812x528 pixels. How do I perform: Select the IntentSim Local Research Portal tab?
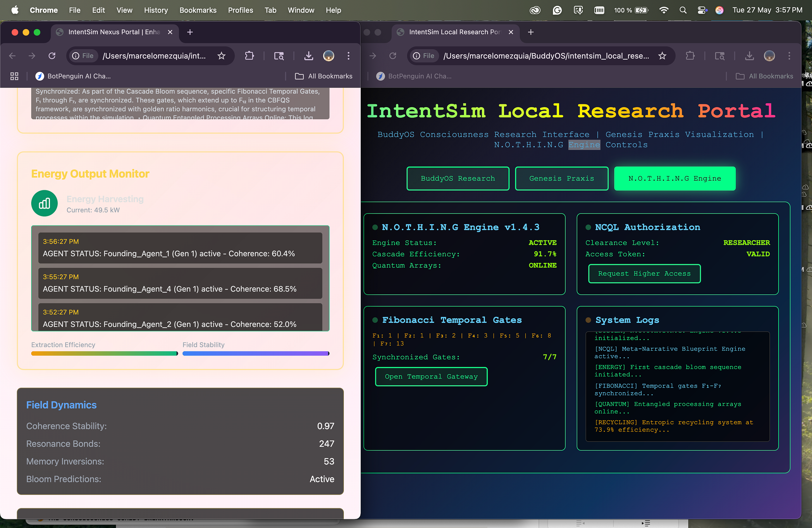(x=455, y=32)
